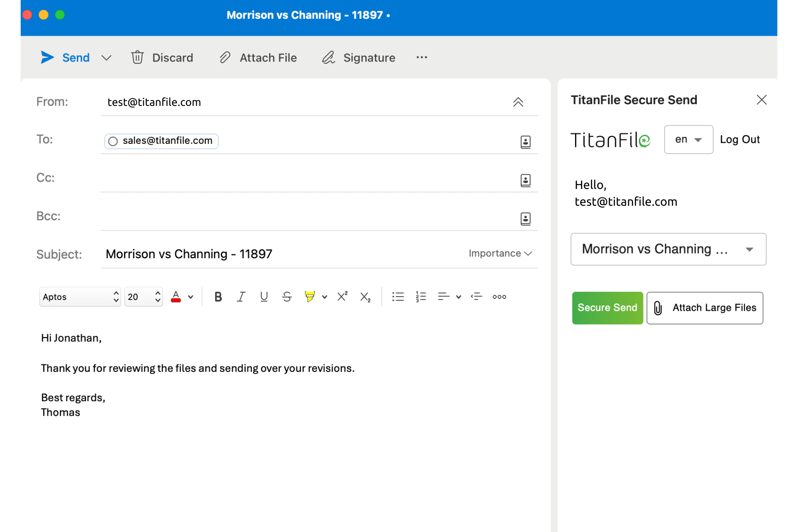
Task: Click the Discard label
Action: (x=173, y=58)
